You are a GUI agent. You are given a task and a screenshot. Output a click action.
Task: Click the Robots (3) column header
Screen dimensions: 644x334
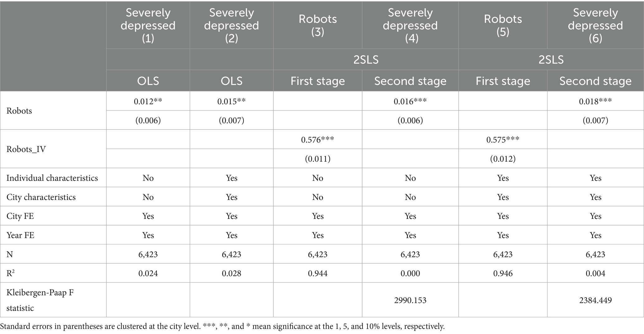[318, 25]
